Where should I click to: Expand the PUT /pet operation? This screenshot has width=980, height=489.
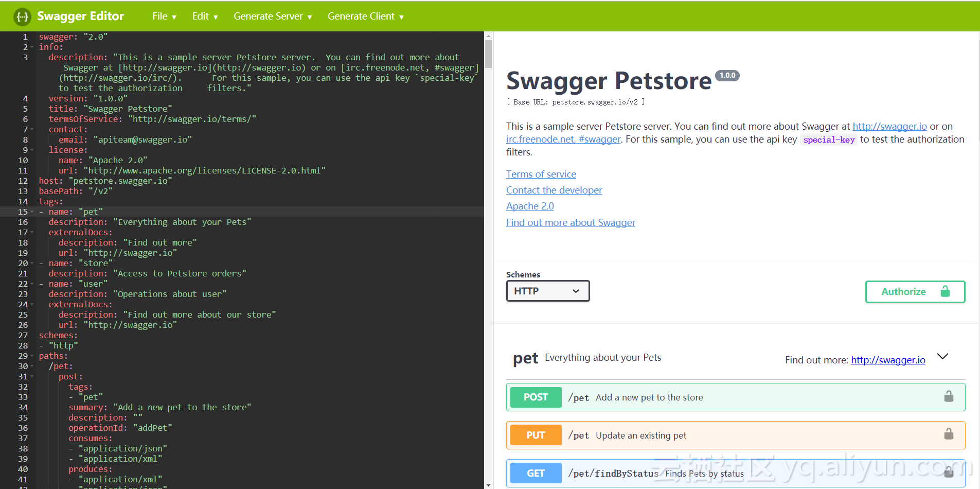pyautogui.click(x=736, y=435)
